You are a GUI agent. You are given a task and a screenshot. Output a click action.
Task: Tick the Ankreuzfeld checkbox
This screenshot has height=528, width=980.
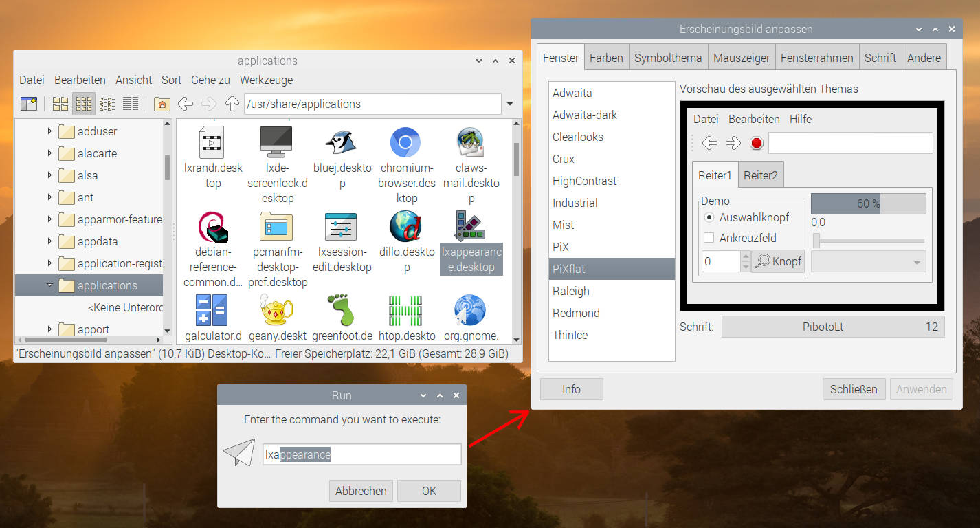coord(710,238)
